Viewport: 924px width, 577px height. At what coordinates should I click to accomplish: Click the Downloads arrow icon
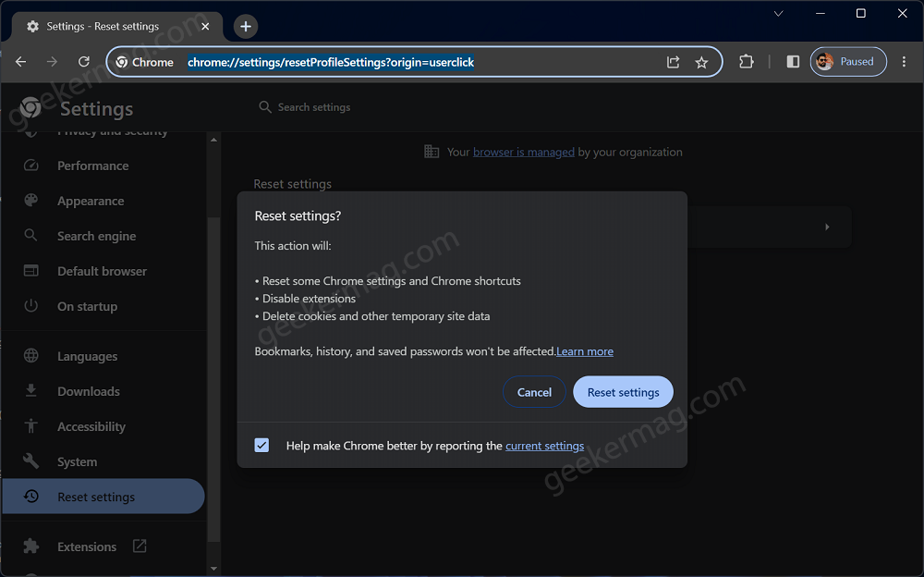[x=30, y=390]
